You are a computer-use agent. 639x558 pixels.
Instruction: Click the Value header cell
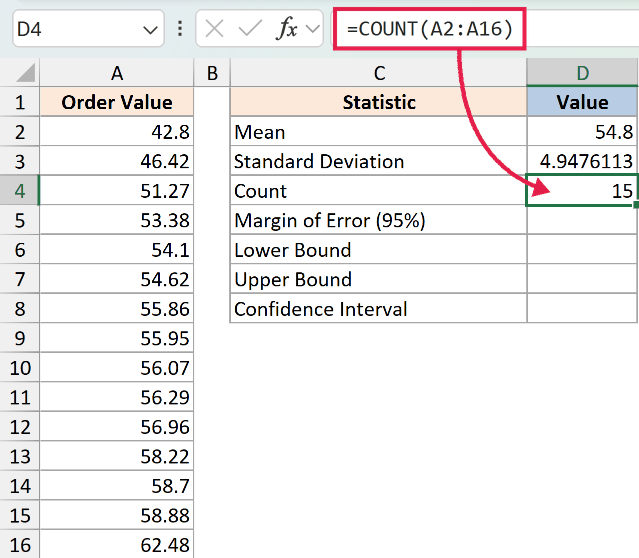582,102
